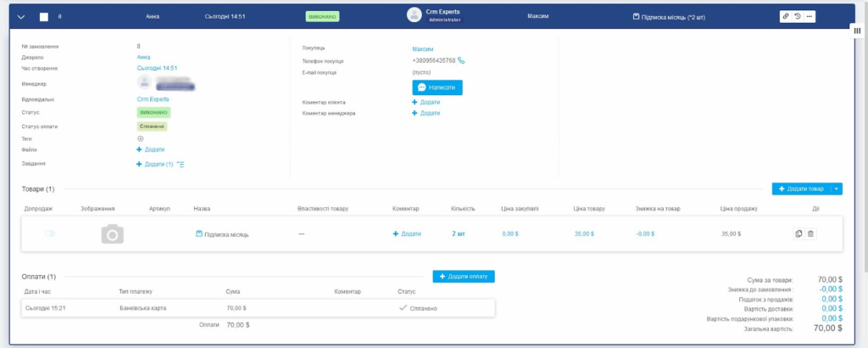868x348 pixels.
Task: Open column settings icon at right edge
Action: click(857, 31)
